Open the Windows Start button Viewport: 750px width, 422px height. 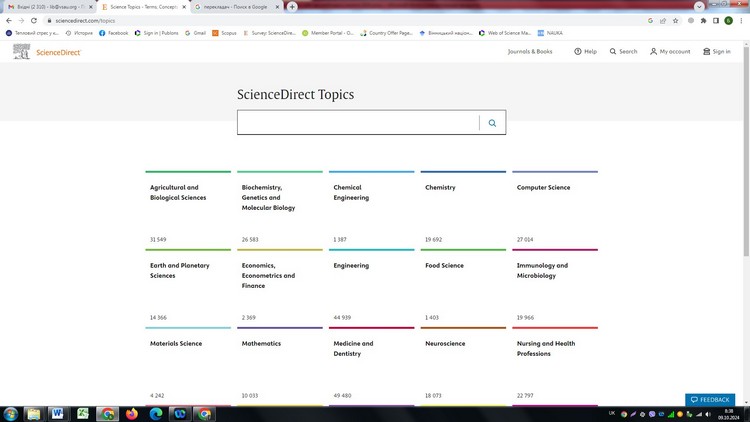(11, 414)
